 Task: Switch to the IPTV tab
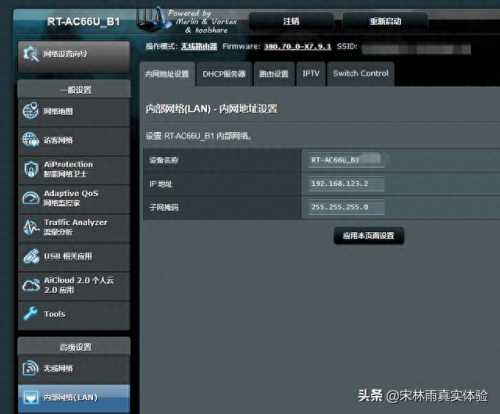(311, 74)
